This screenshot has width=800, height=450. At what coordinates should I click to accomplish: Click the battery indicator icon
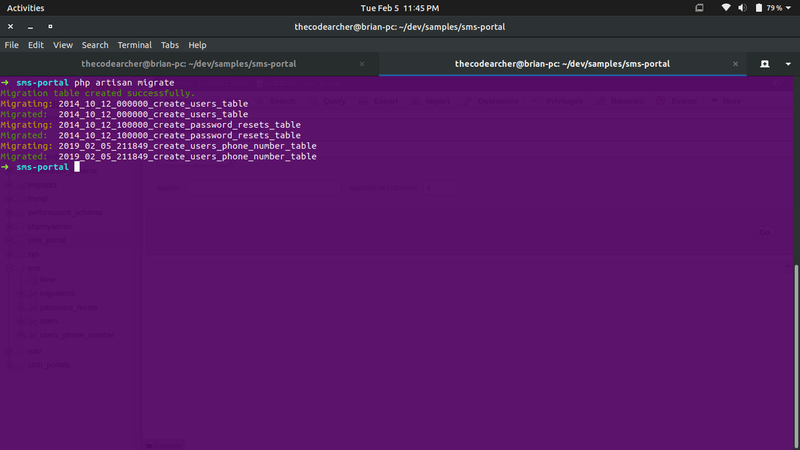(759, 8)
